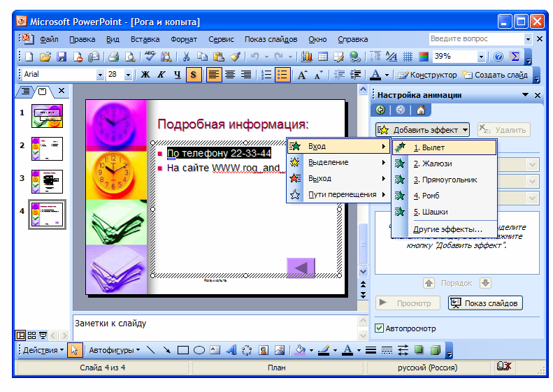Expand the Выход submenu
Image resolution: width=553 pixels, height=392 pixels.
pos(338,178)
